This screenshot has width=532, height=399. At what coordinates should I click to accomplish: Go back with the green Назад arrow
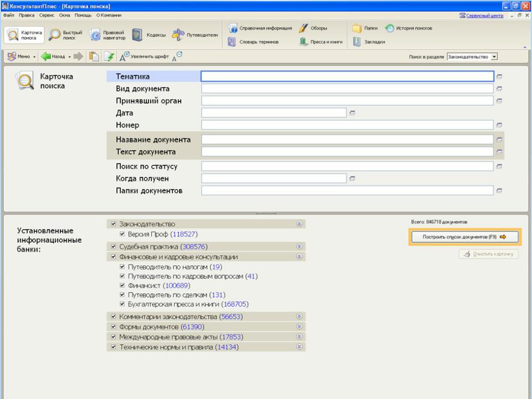pyautogui.click(x=53, y=57)
